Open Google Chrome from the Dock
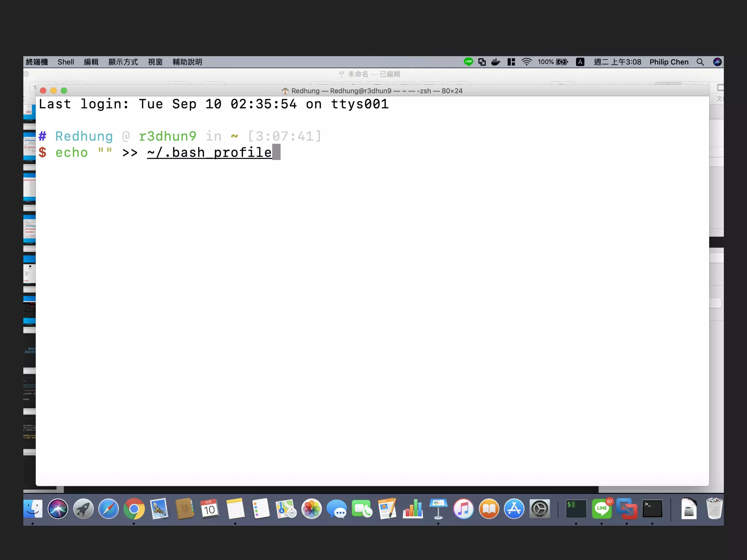This screenshot has width=747, height=560. [x=134, y=509]
